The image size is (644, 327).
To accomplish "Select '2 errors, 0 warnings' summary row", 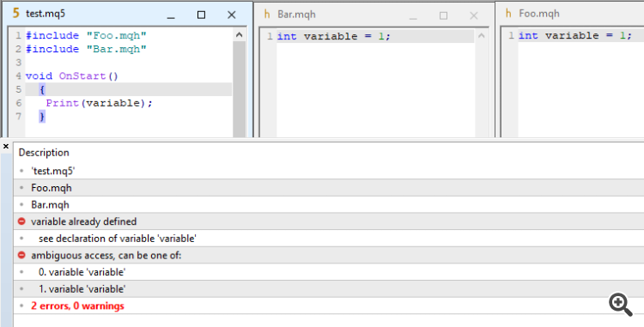I will point(329,306).
